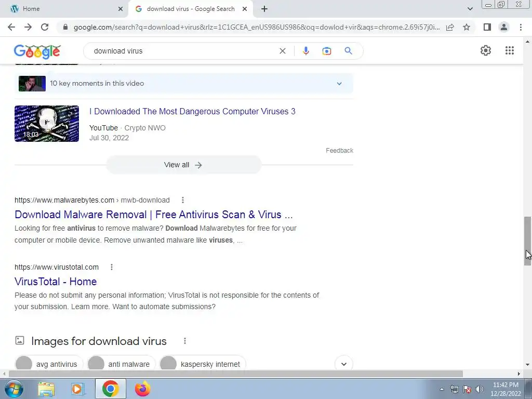Open Google quick settings gear
Image resolution: width=532 pixels, height=399 pixels.
click(x=486, y=50)
